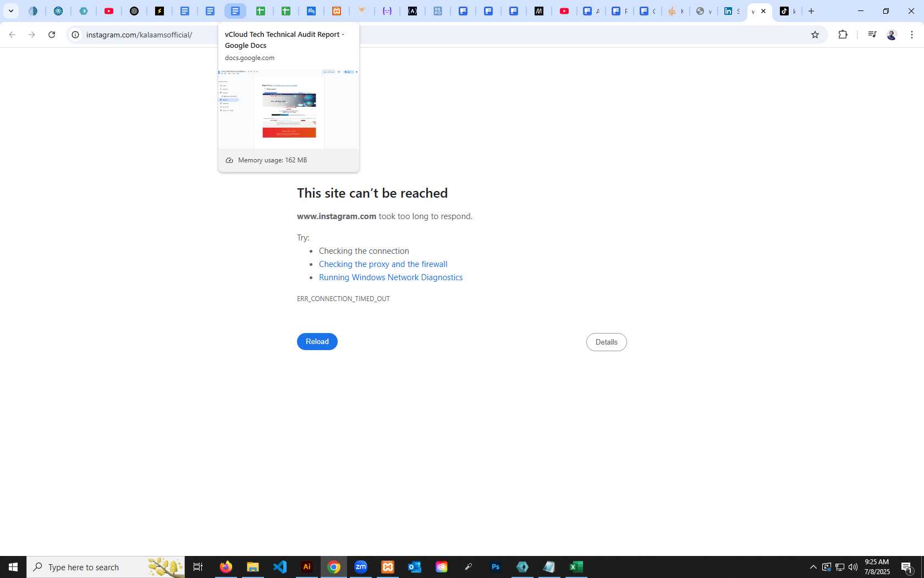Open Adobe Illustrator from taskbar
Image resolution: width=924 pixels, height=578 pixels.
306,567
